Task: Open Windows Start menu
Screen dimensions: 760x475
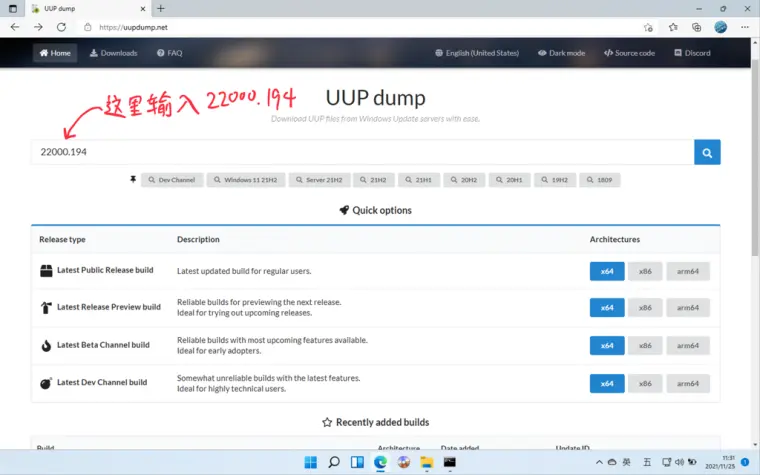Action: click(x=311, y=462)
